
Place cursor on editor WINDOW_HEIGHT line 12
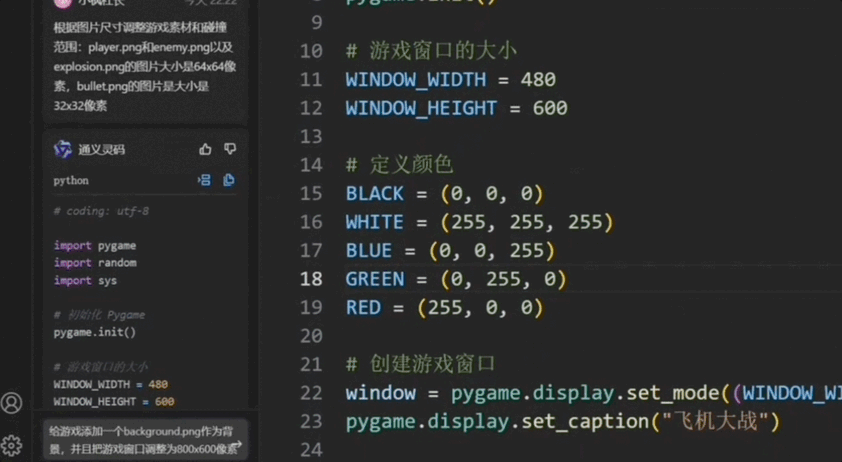456,108
